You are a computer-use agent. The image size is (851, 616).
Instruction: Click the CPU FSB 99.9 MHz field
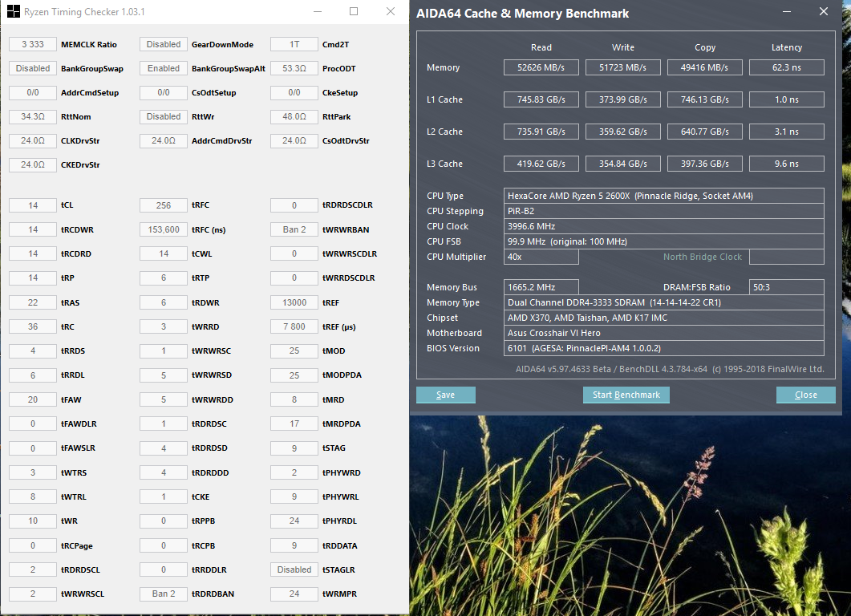(664, 241)
